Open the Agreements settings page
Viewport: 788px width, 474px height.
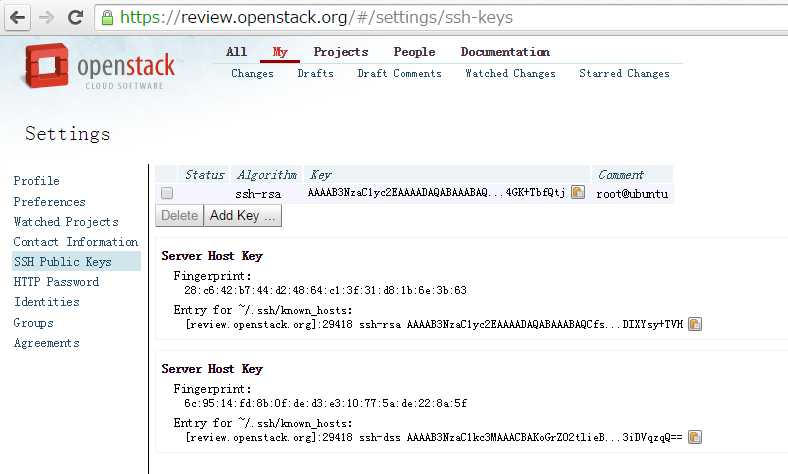pyautogui.click(x=47, y=343)
